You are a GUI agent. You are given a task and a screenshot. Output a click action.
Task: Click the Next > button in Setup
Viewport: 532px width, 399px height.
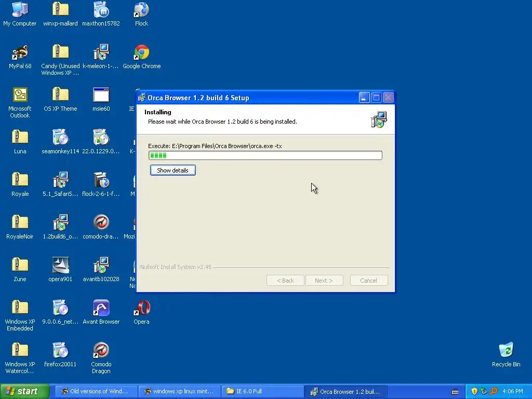324,281
